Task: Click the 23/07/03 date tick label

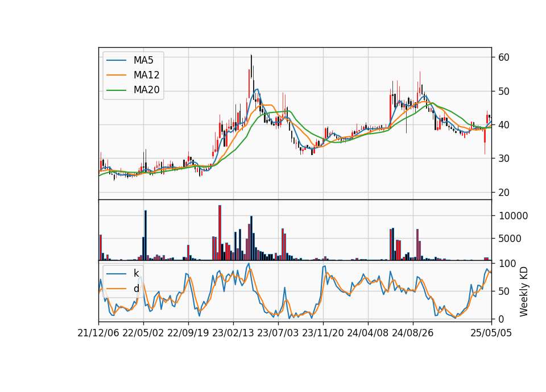Action: 278,333
